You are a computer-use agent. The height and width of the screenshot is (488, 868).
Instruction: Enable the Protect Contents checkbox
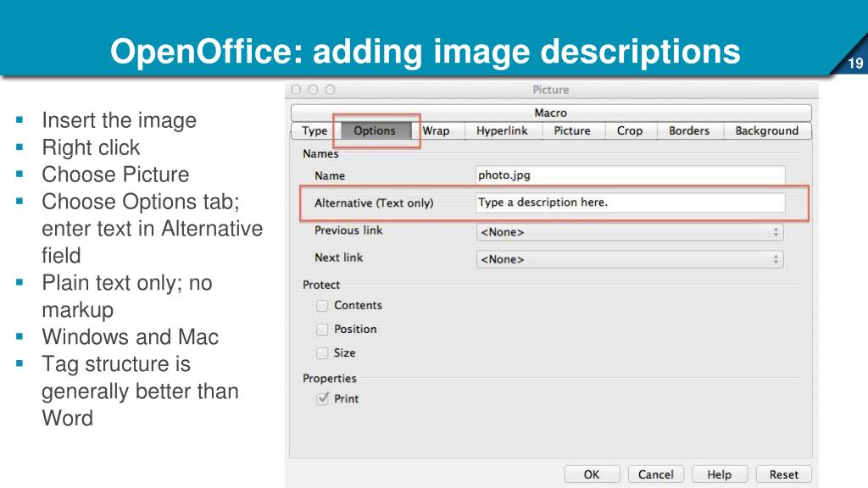[x=322, y=305]
